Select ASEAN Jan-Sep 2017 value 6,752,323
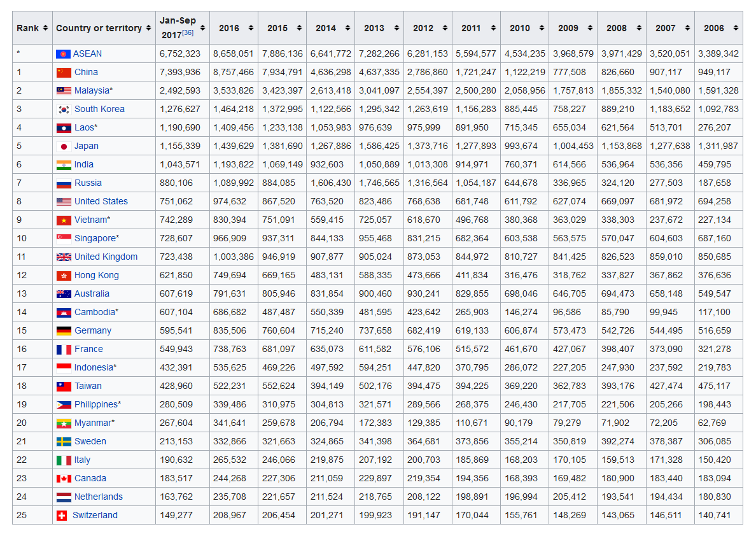This screenshot has height=536, width=756. pyautogui.click(x=180, y=54)
